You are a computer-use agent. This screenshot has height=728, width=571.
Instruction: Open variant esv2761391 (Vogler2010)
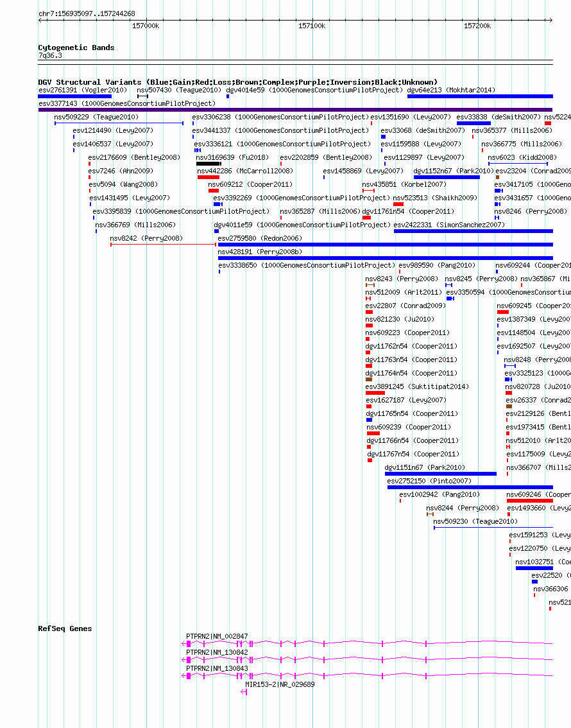(x=83, y=90)
